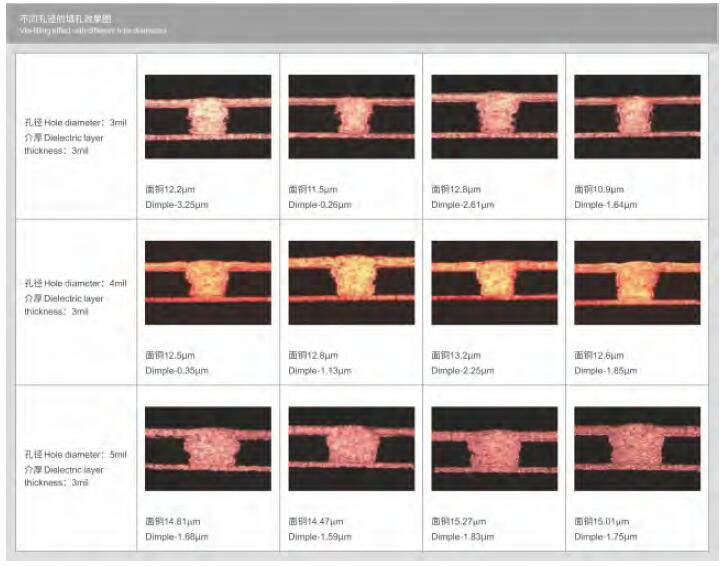Open the micrograph captioned 面铜15.01µm
Viewport: 725px width, 566px height.
(637, 448)
